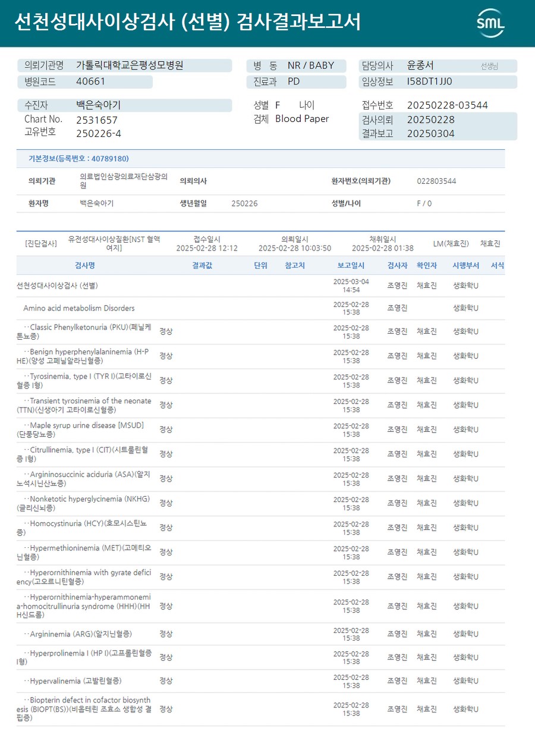
Task: Click report time 2025-03-04 14:54
Action: point(351,286)
